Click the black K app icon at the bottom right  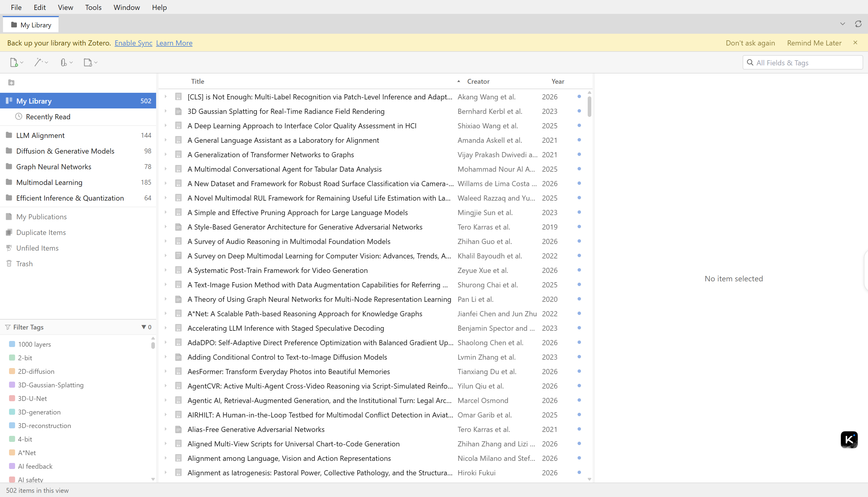[849, 440]
